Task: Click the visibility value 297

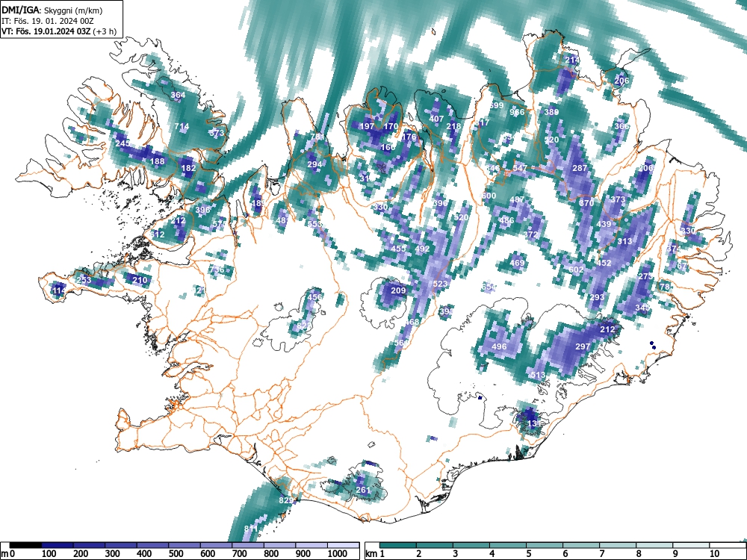Action: (x=583, y=346)
